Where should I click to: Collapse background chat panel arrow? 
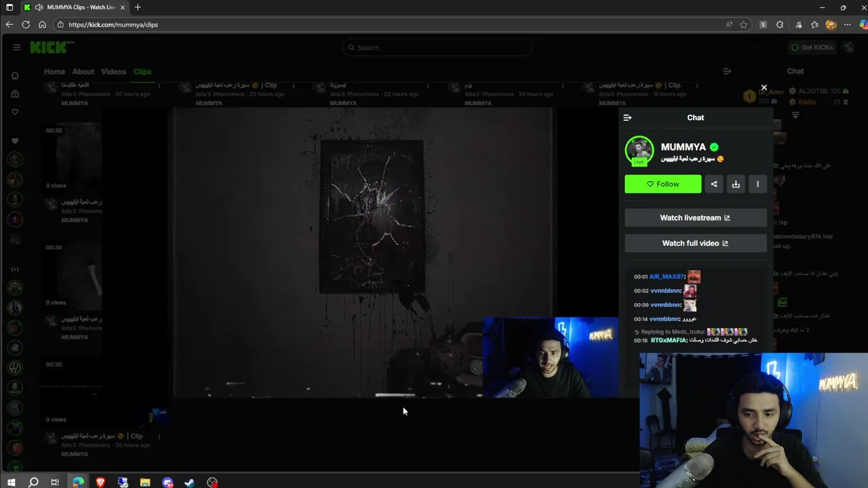point(727,71)
